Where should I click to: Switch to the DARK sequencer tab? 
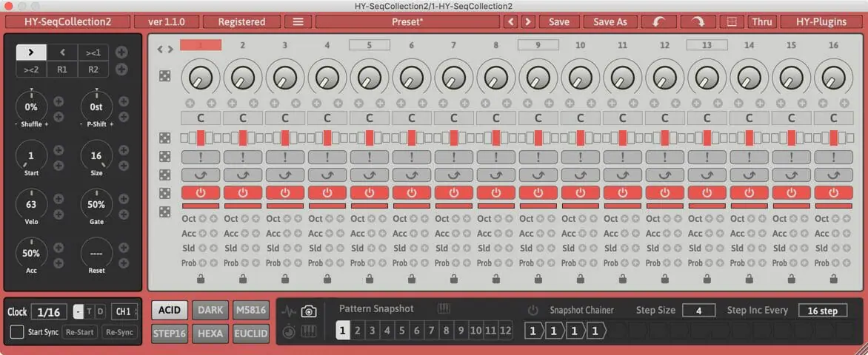[210, 310]
